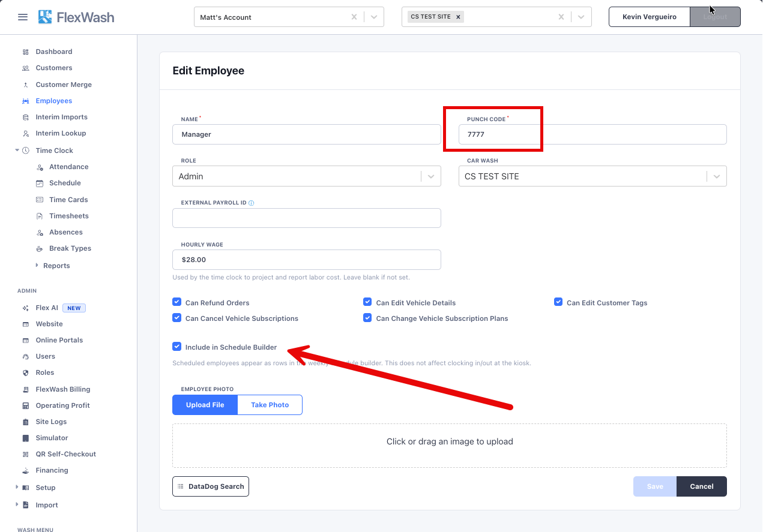Click the Break Types icon
Image resolution: width=781 pixels, height=532 pixels.
point(40,249)
